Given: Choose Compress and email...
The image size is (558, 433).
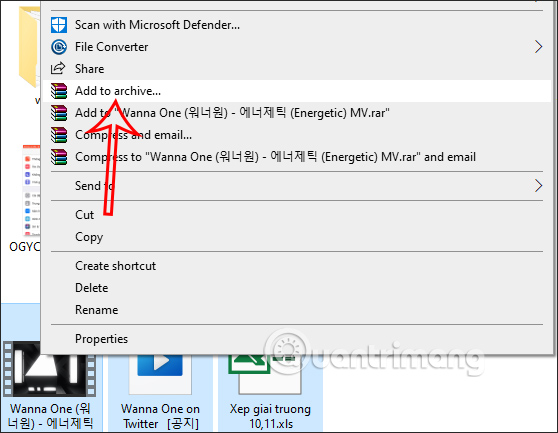Looking at the screenshot, I should coord(297,135).
